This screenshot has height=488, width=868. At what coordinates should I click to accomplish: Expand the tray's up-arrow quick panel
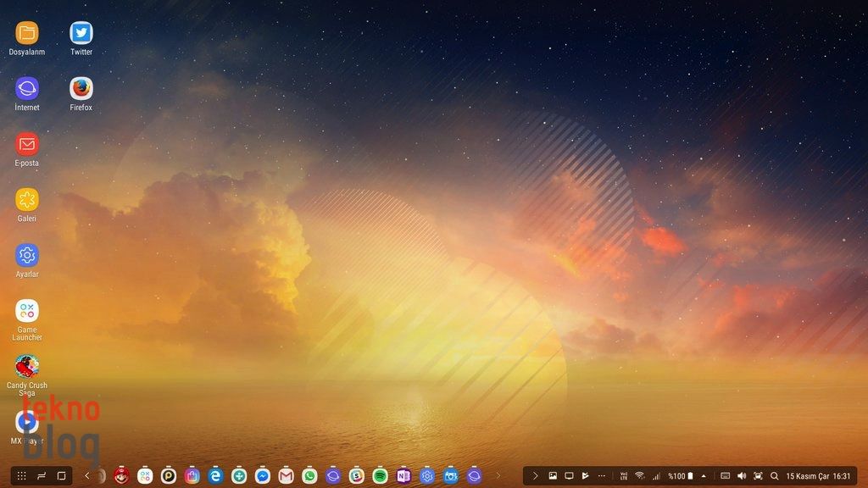[x=704, y=476]
